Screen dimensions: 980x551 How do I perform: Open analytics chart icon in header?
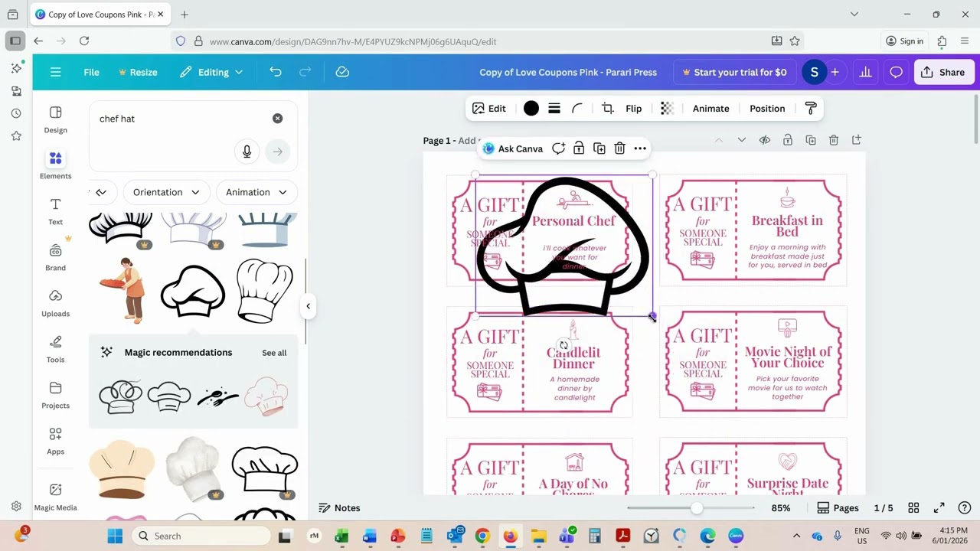(866, 72)
